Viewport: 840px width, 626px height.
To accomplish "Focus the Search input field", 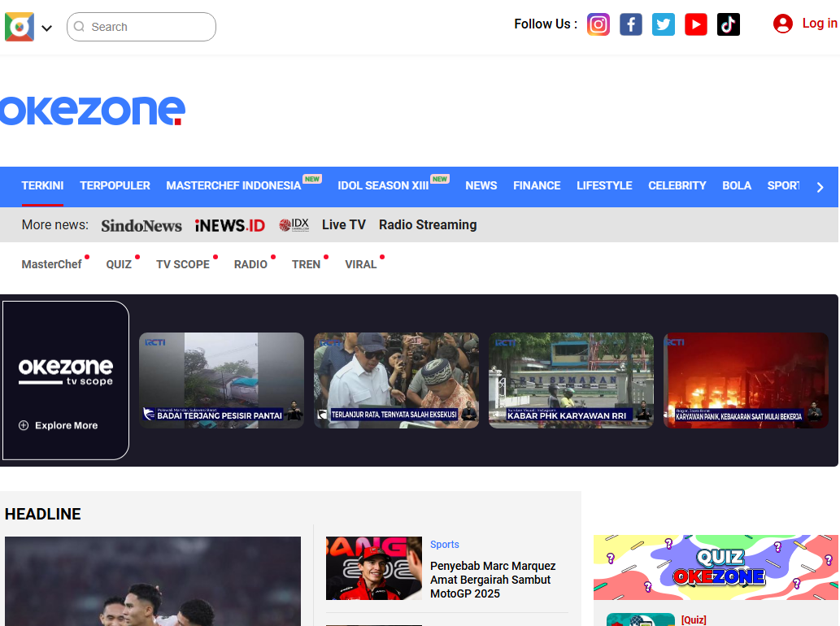I will pyautogui.click(x=141, y=27).
